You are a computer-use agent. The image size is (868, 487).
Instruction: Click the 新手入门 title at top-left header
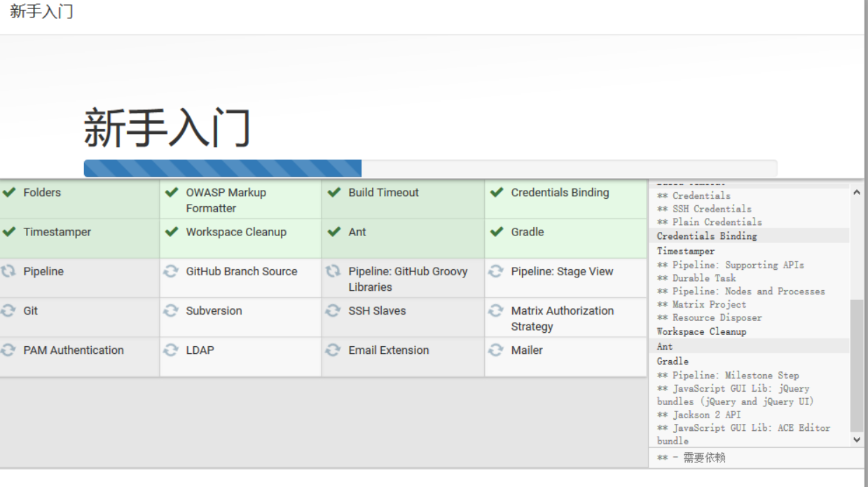(41, 12)
